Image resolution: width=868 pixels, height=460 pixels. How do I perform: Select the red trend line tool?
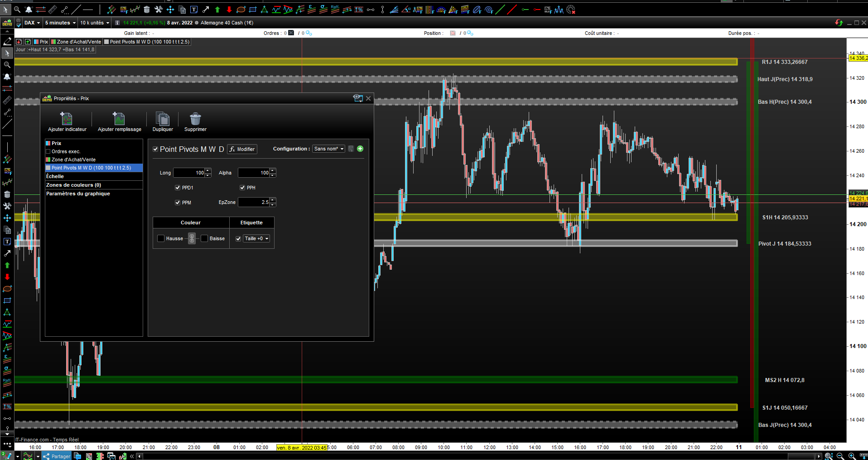(x=512, y=10)
